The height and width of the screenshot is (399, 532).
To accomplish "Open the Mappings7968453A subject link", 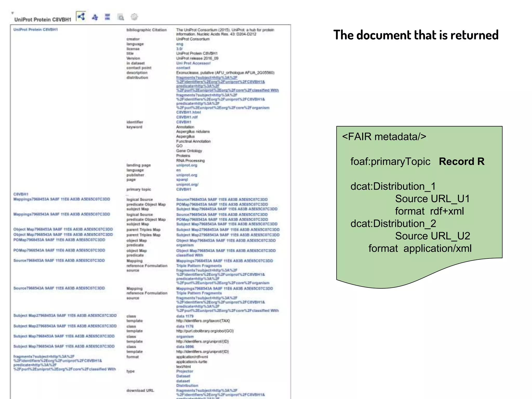I will (62, 199).
